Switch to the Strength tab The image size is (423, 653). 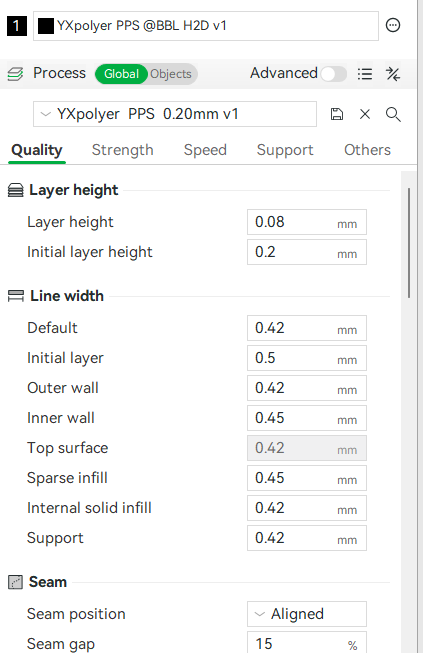tap(122, 150)
